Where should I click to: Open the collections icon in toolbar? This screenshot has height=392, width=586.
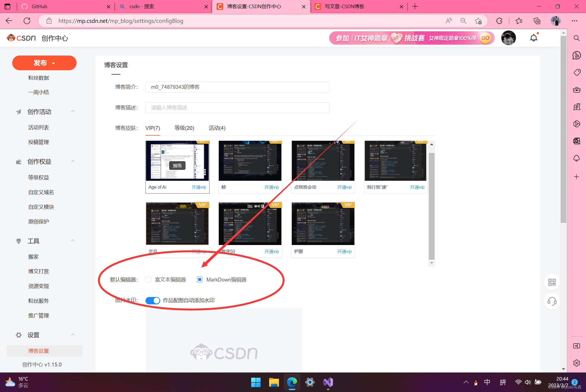[537, 21]
